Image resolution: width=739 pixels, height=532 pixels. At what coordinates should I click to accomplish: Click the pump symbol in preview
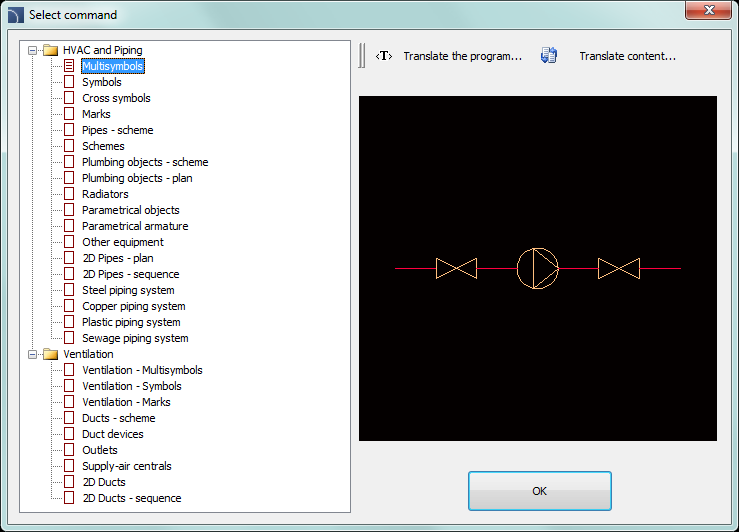537,268
